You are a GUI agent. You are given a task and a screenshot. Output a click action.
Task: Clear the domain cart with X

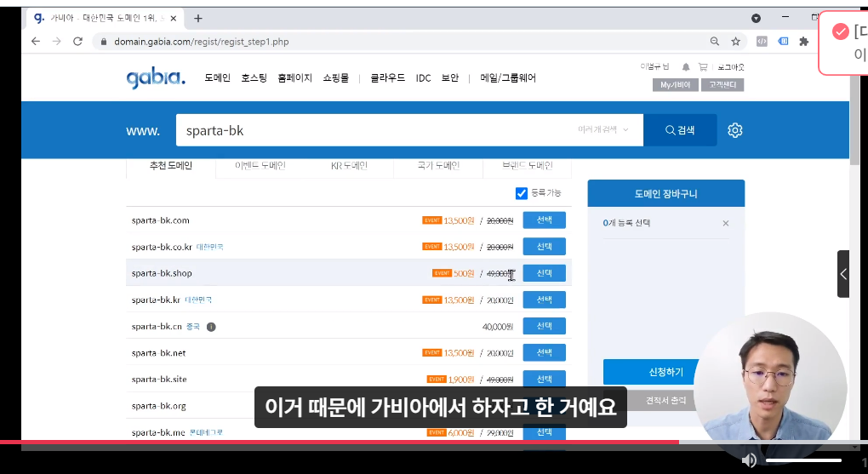point(726,223)
